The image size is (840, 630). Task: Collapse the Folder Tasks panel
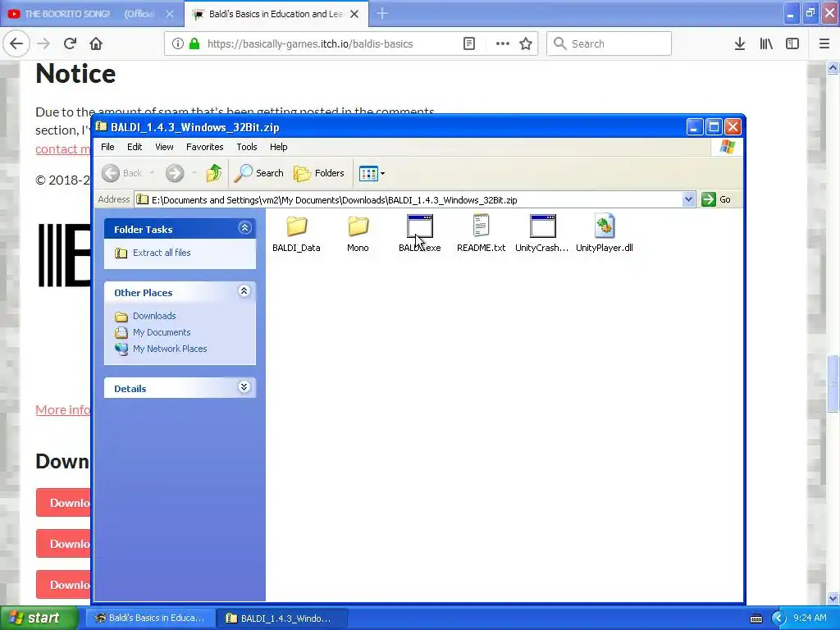[244, 228]
